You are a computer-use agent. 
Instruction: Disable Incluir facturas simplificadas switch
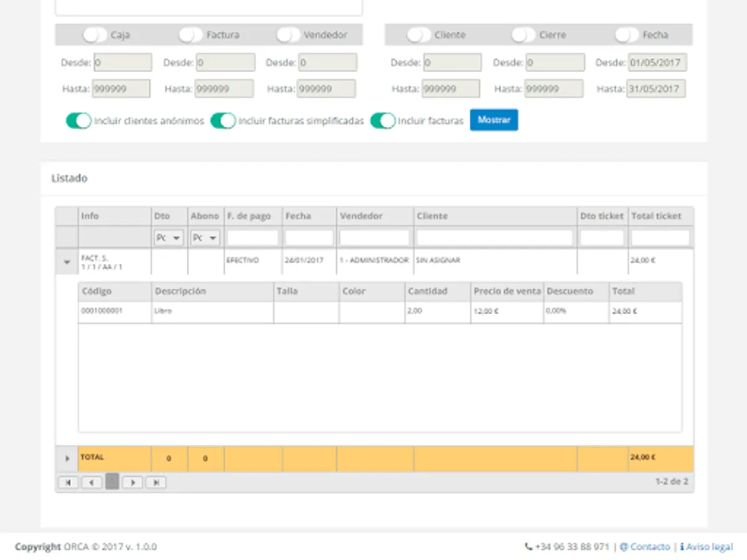[x=223, y=121]
